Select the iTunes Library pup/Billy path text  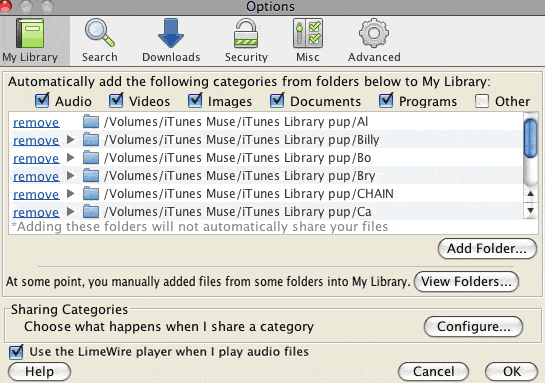242,140
